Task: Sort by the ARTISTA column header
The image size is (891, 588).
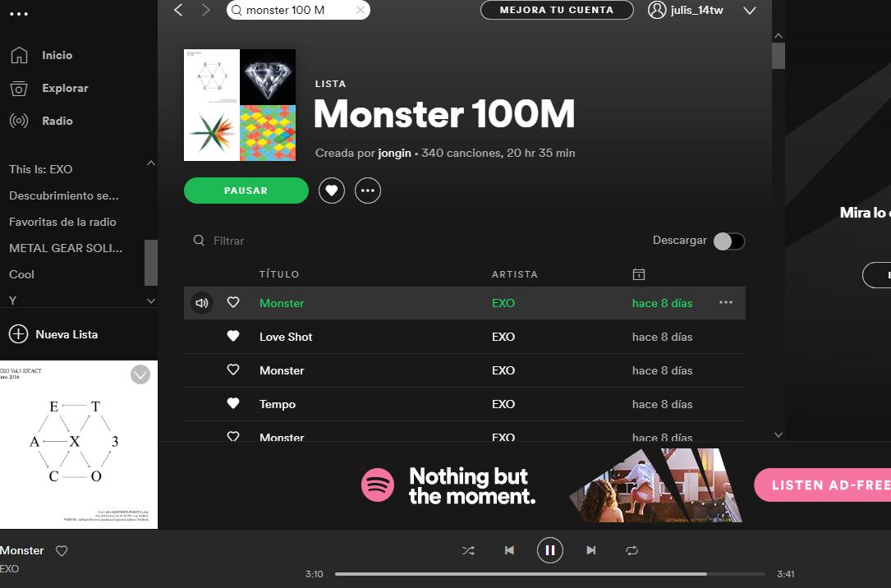Action: pos(514,274)
